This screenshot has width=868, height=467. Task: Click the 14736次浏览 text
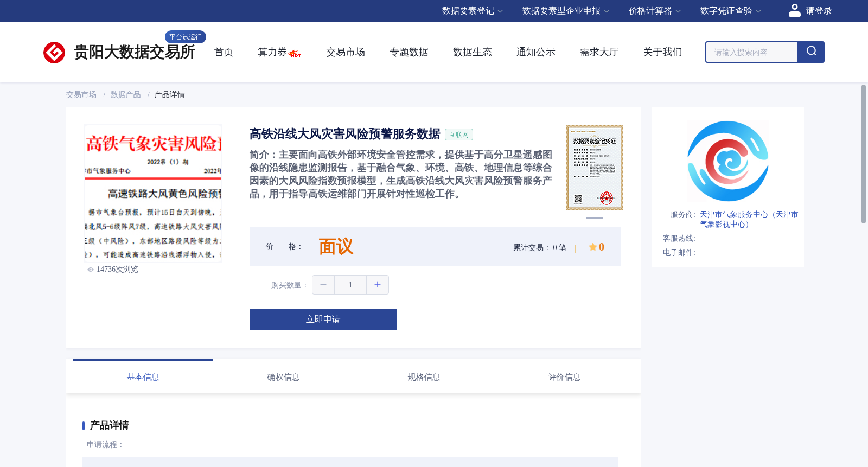pos(117,270)
